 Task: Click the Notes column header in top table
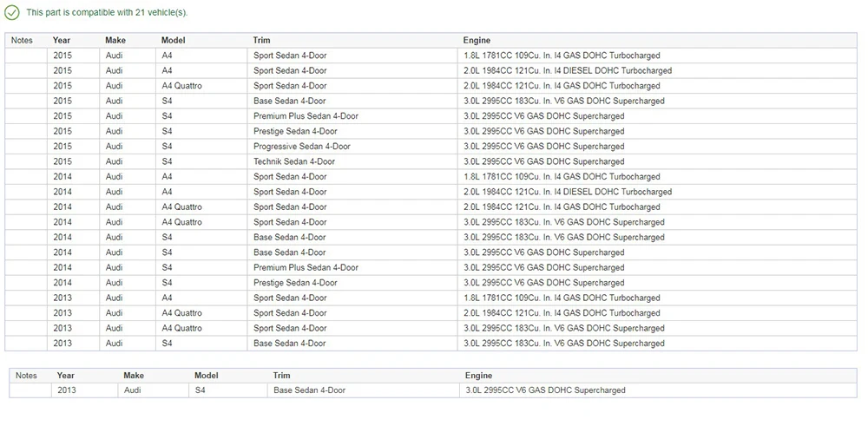point(22,40)
